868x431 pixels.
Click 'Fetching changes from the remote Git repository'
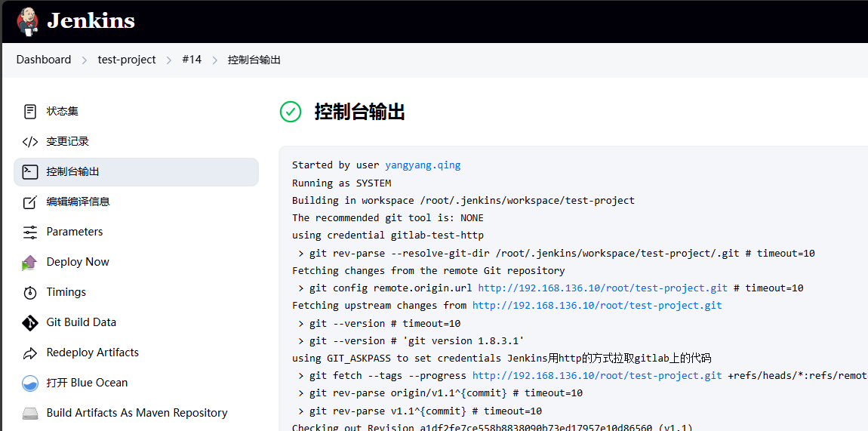click(429, 270)
